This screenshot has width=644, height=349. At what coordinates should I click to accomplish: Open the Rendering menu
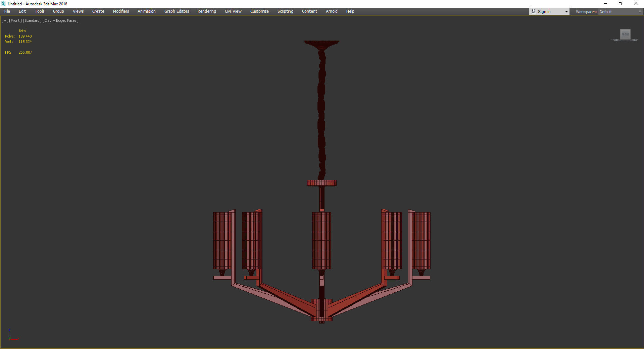coord(207,11)
